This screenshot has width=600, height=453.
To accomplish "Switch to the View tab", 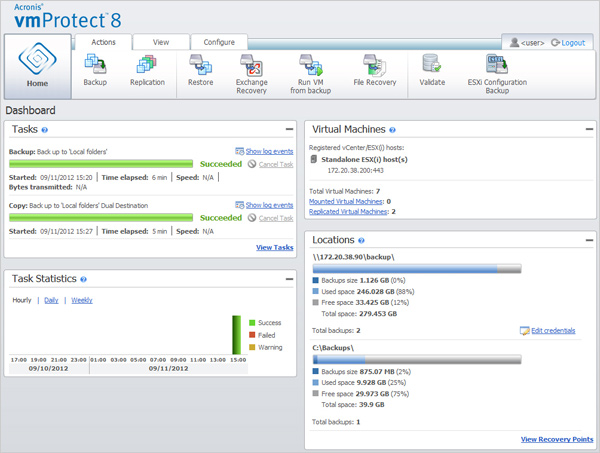I will point(161,42).
